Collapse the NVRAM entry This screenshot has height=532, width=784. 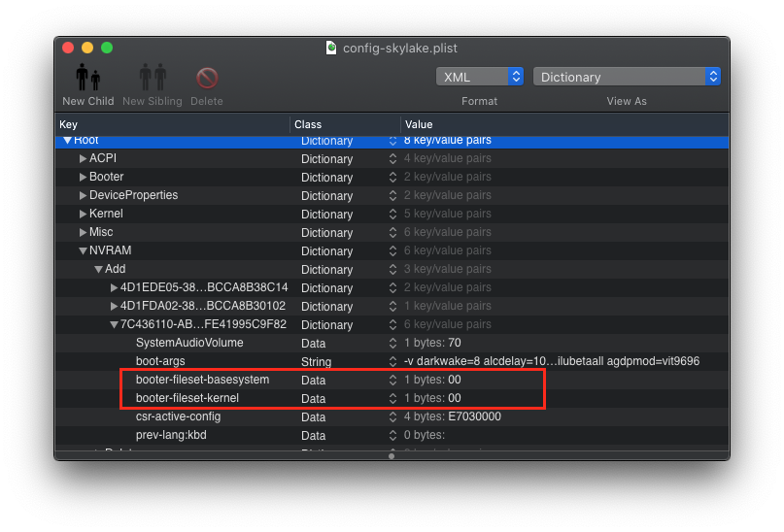(83, 250)
